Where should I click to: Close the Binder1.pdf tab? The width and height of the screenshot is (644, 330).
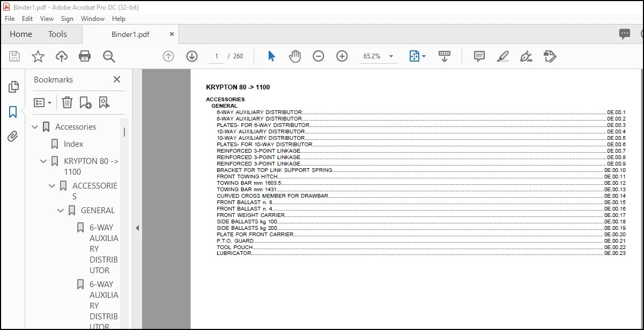coord(172,34)
